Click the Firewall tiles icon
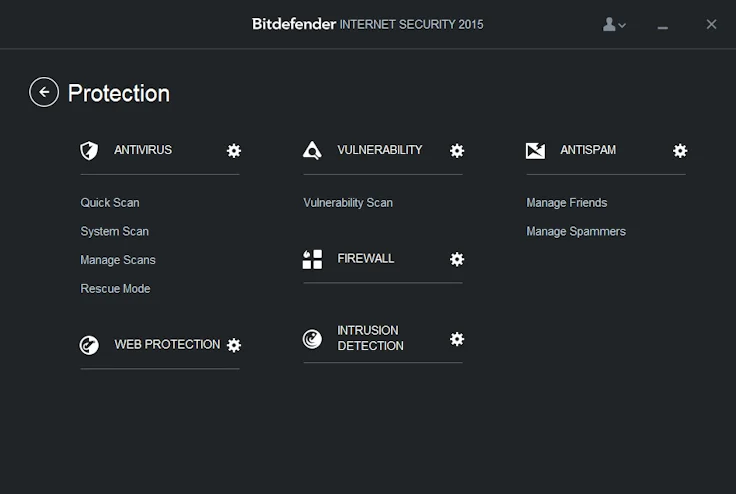Screen dimensions: 736x494 click(x=312, y=259)
